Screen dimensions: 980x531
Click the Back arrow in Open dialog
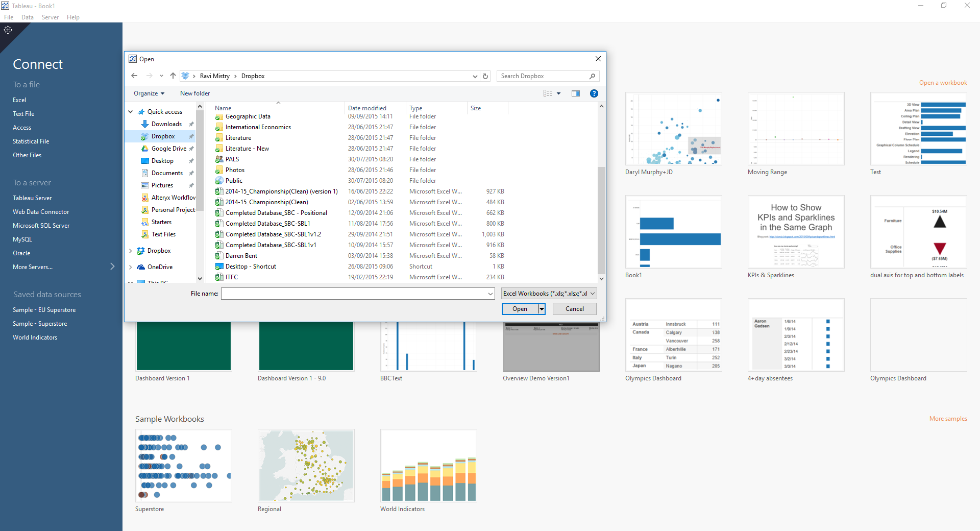134,76
